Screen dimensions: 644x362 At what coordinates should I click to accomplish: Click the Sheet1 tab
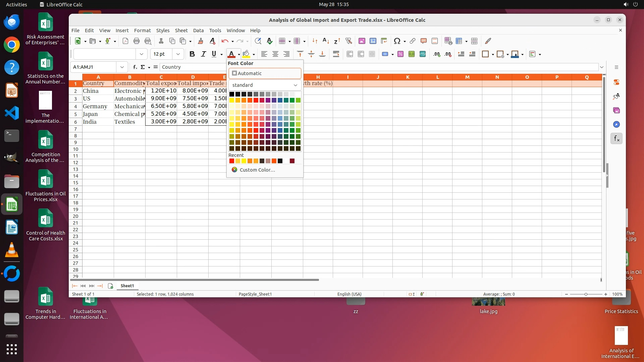(127, 286)
